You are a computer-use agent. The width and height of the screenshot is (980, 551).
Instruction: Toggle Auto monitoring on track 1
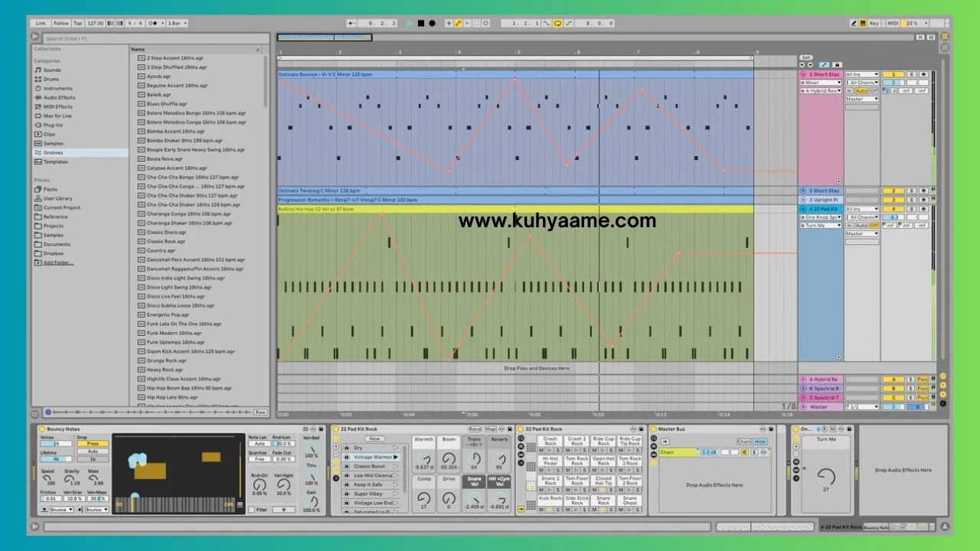861,91
